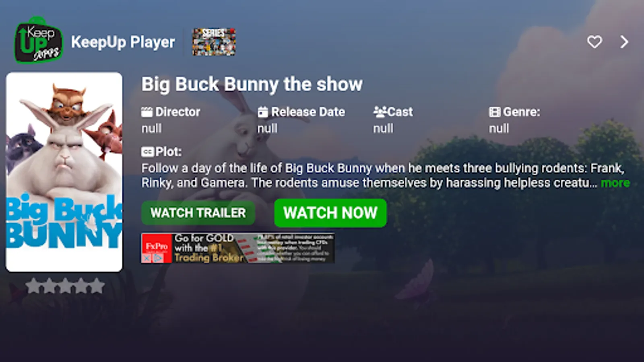This screenshot has width=644, height=362.
Task: Play the show with Watch Now
Action: click(x=330, y=213)
